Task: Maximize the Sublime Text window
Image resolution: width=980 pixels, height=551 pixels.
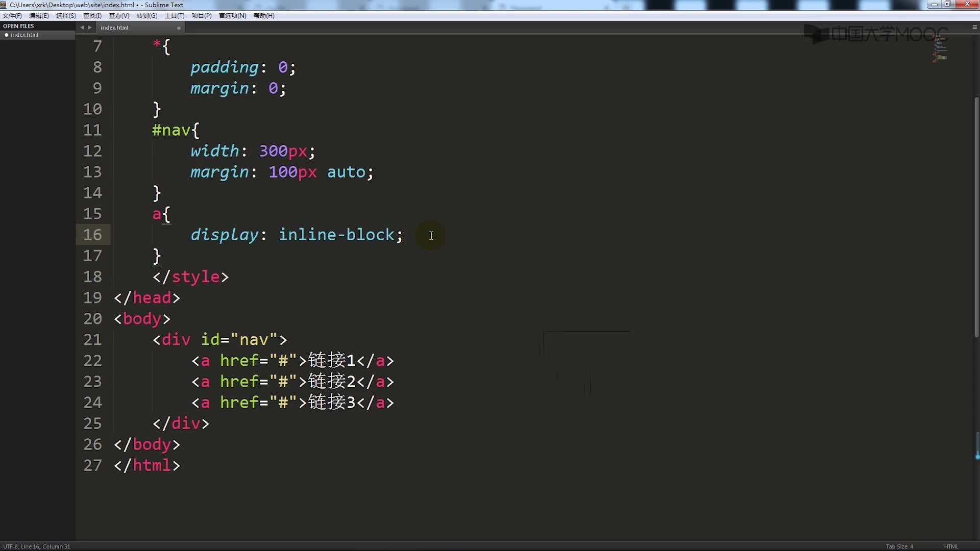Action: pos(947,4)
